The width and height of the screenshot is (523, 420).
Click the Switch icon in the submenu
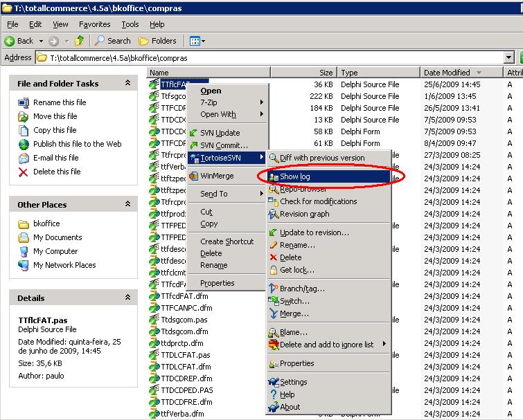[x=273, y=301]
